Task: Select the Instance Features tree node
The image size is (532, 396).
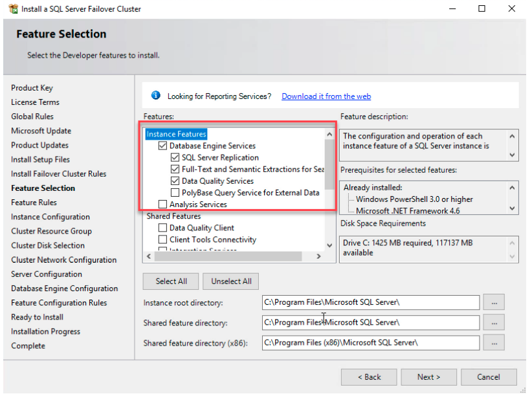Action: point(176,134)
